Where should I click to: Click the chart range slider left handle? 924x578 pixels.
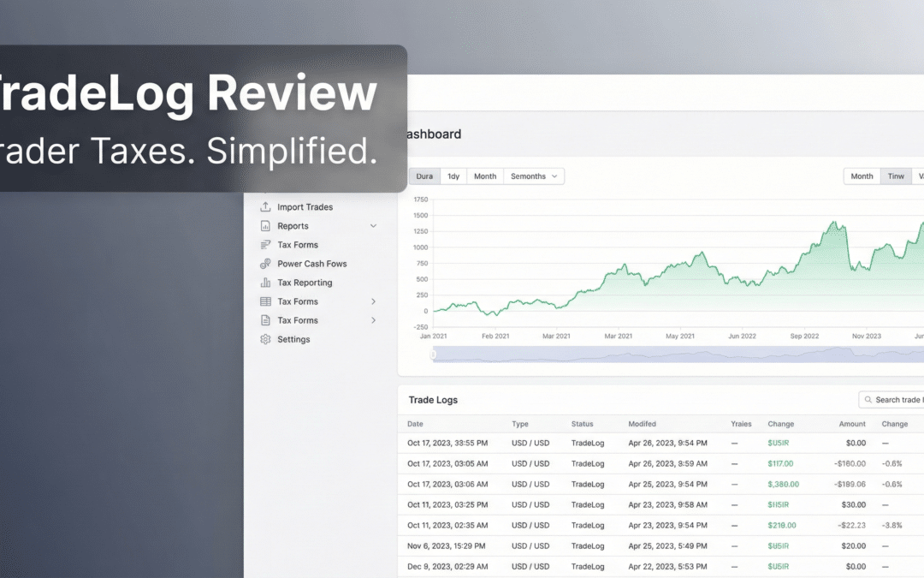click(x=433, y=355)
